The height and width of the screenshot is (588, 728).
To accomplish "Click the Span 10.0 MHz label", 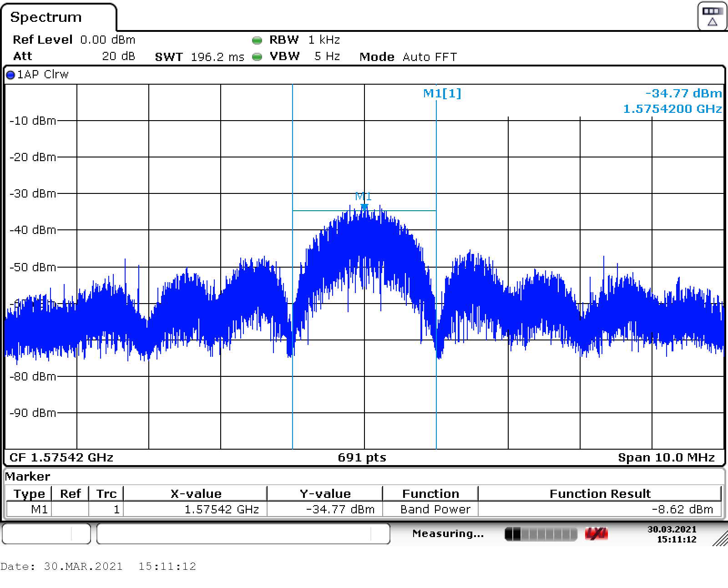I will tap(666, 457).
